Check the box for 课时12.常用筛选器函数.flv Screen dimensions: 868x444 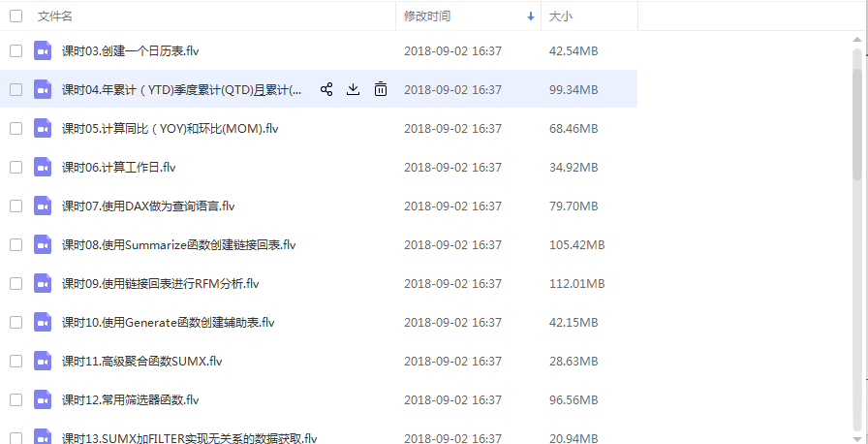pos(16,399)
